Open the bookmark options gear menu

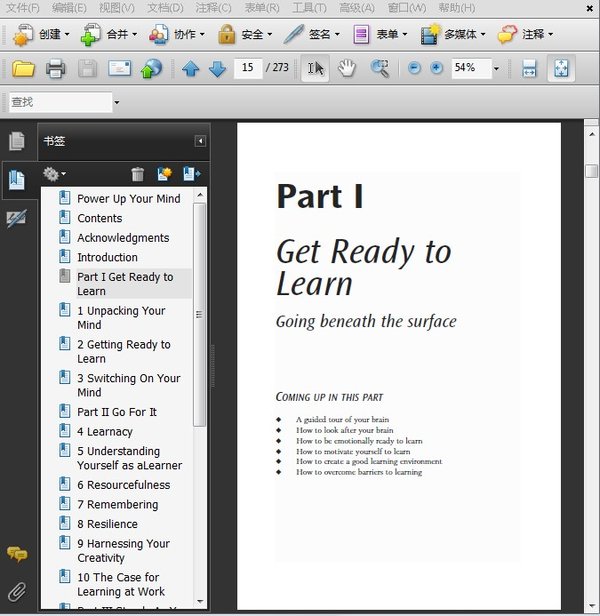[x=54, y=174]
